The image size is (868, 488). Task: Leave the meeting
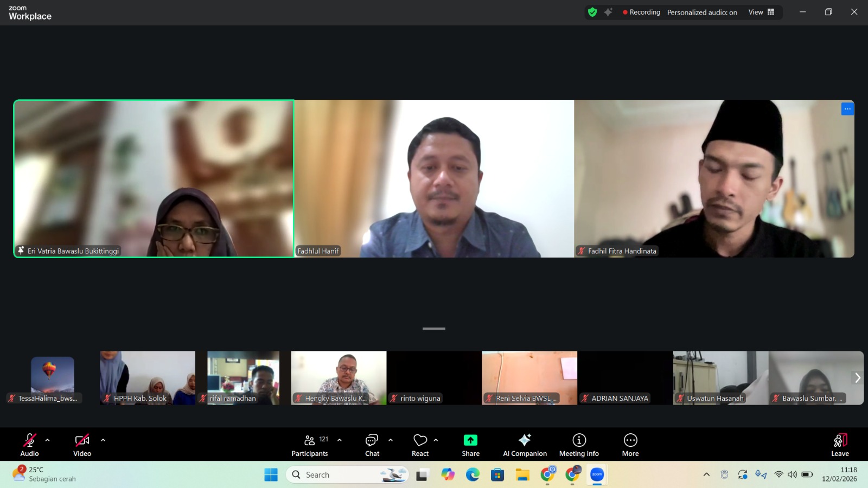pos(840,445)
